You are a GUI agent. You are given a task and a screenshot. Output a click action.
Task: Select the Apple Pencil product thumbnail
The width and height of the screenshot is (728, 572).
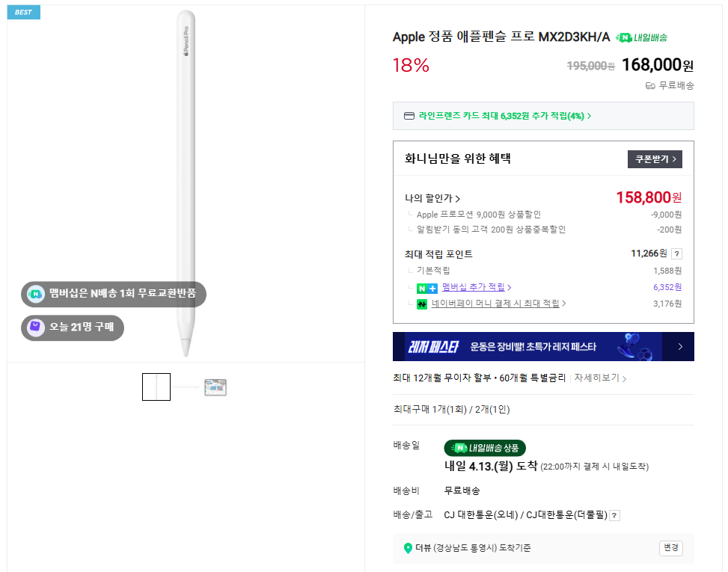(x=156, y=387)
